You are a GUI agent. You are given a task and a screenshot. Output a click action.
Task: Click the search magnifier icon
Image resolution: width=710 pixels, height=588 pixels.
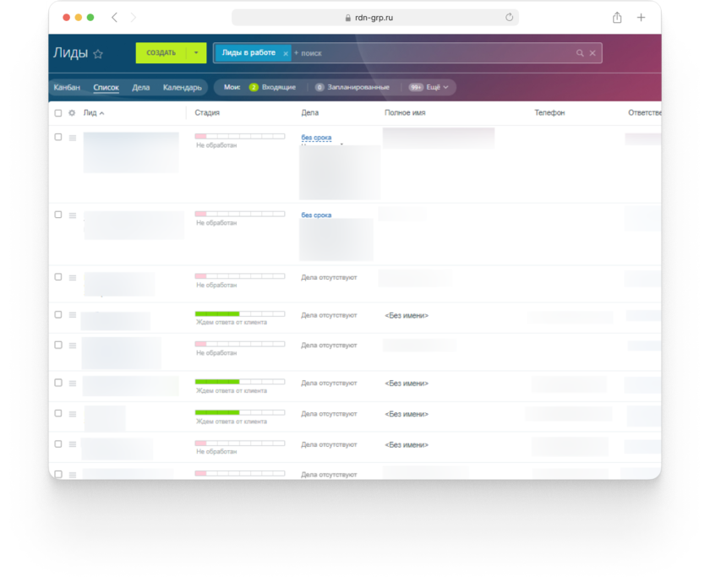580,53
